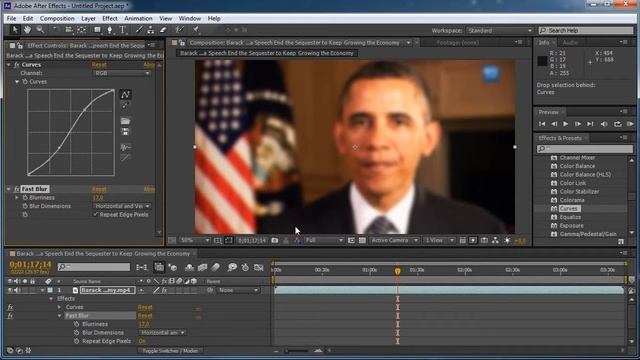The height and width of the screenshot is (360, 640).
Task: Select the pencil draw tool in Curves
Action: tap(125, 106)
